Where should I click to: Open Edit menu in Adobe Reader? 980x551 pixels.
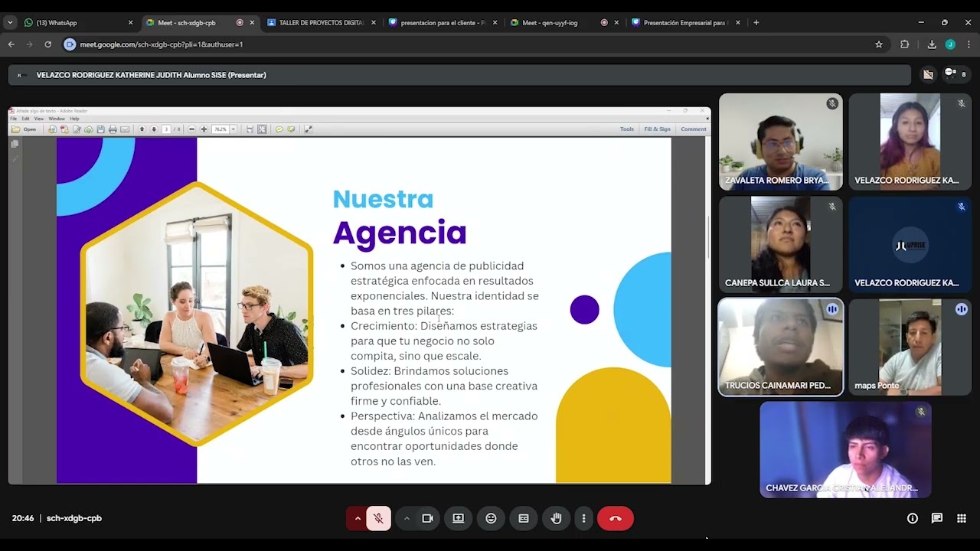[x=25, y=119]
